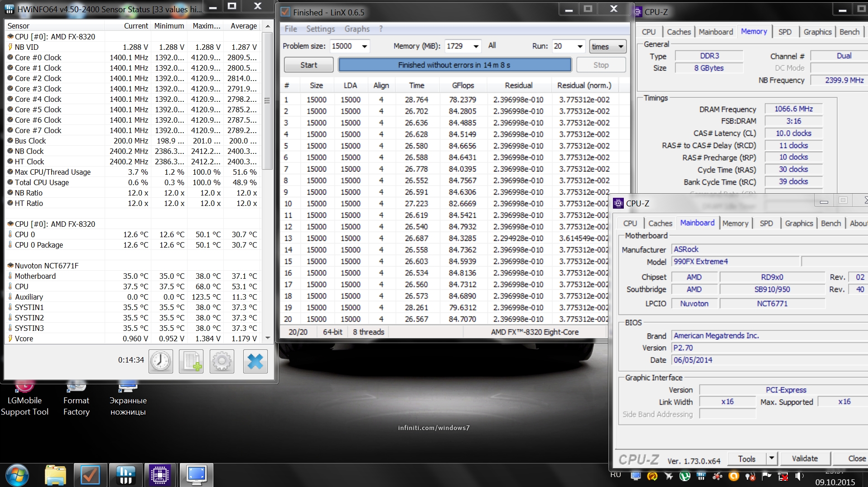Open the Экранные ножницы desktop shortcut
Screen dimensions: 868x487
pyautogui.click(x=128, y=399)
